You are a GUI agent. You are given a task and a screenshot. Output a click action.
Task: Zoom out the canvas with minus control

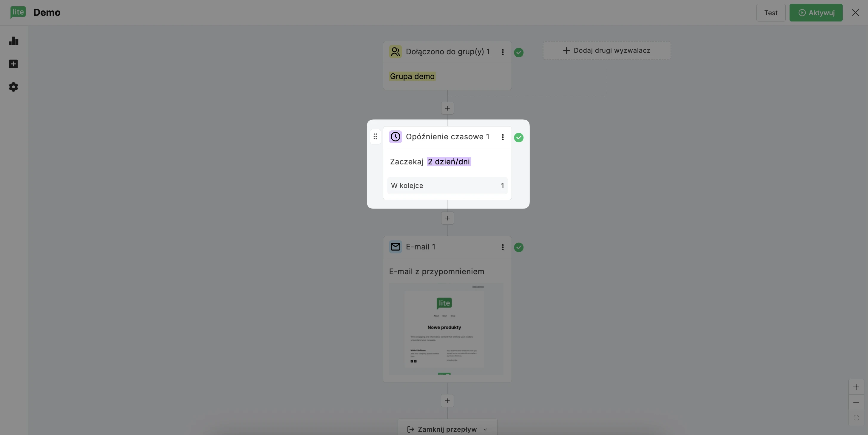tap(856, 402)
